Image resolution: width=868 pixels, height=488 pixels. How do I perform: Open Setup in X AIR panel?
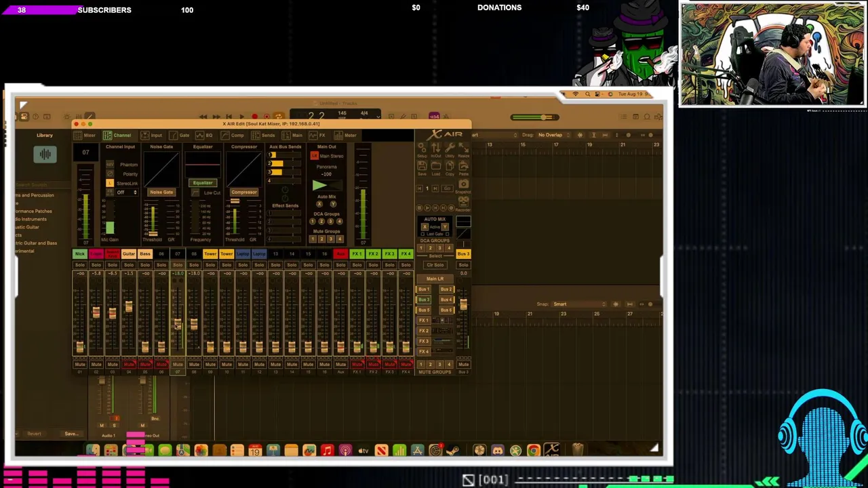pos(422,150)
